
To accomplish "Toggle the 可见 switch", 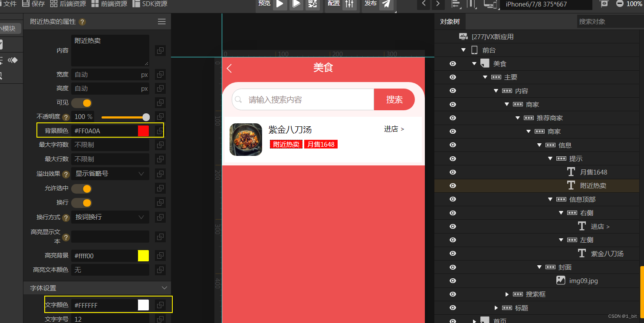I will (82, 103).
